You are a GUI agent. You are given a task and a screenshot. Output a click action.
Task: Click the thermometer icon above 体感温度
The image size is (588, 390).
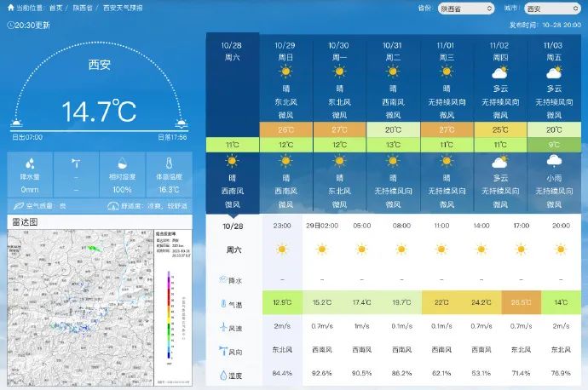tap(169, 163)
